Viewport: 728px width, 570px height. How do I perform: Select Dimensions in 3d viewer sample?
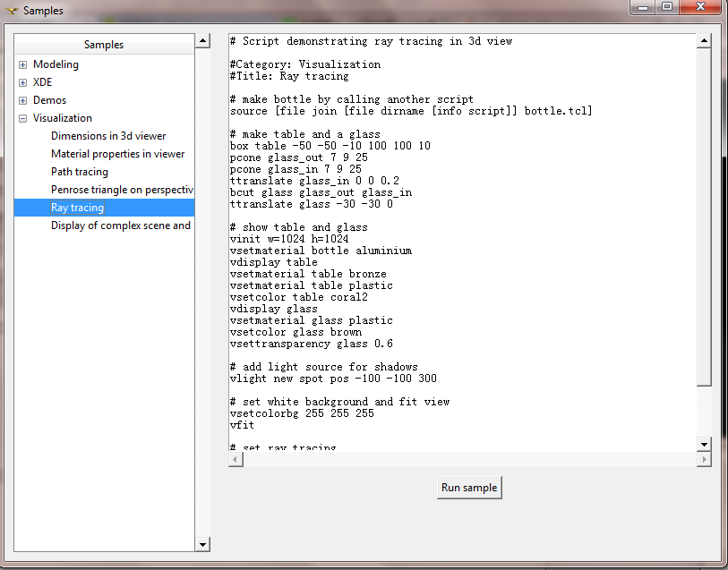click(x=107, y=136)
